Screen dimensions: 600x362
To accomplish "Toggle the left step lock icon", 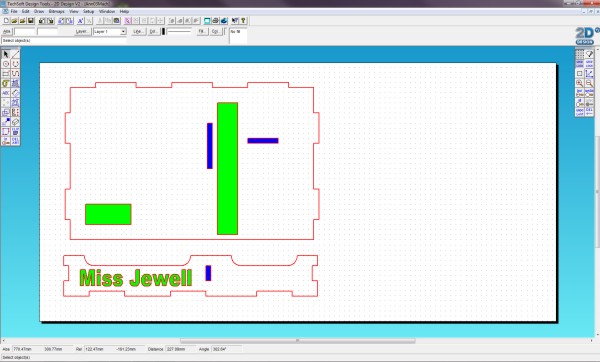I will 580,64.
